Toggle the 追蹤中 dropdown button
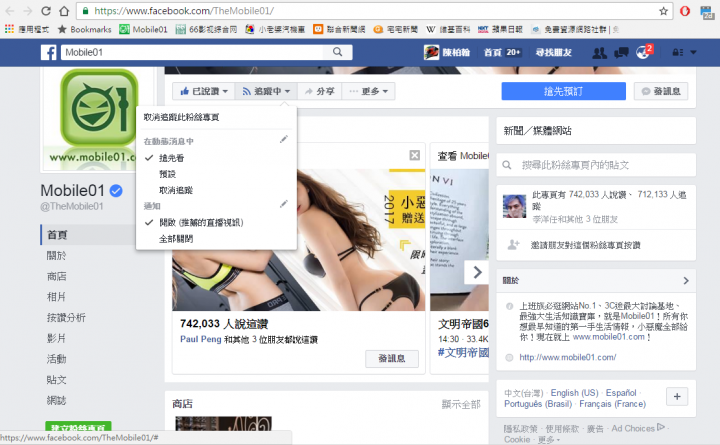The image size is (720, 445). coord(266,91)
